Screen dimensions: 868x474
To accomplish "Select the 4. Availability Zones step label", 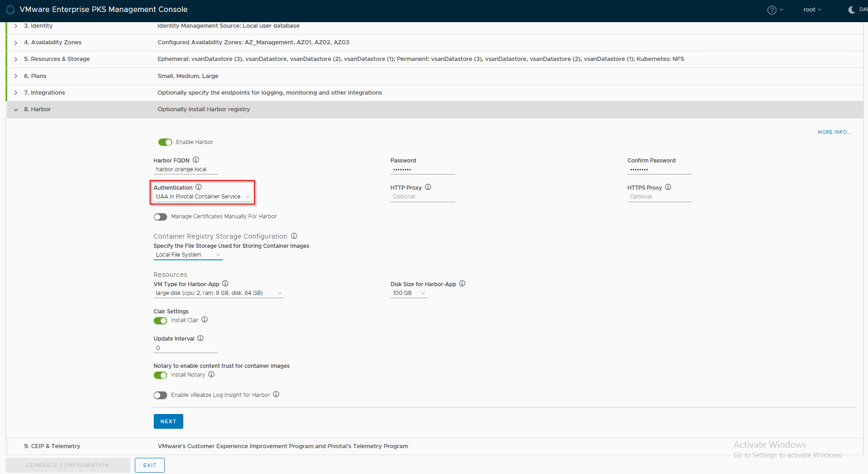I will click(x=53, y=42).
